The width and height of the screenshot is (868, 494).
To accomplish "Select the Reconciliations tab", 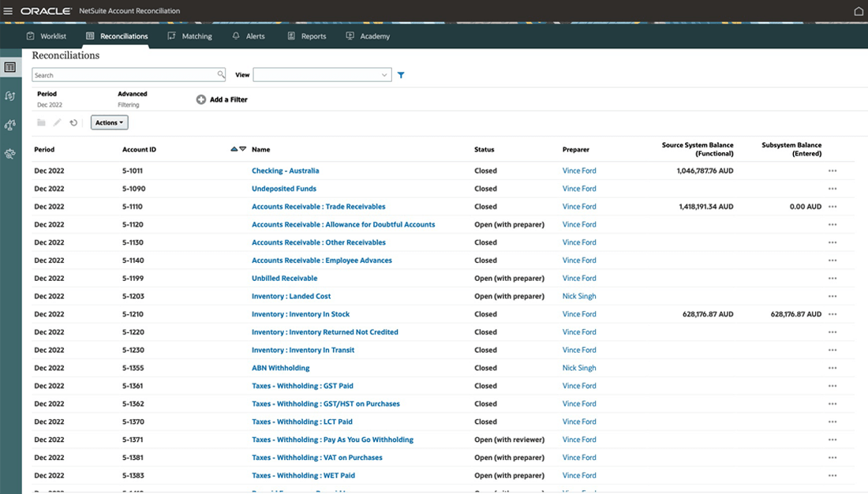I will point(118,36).
